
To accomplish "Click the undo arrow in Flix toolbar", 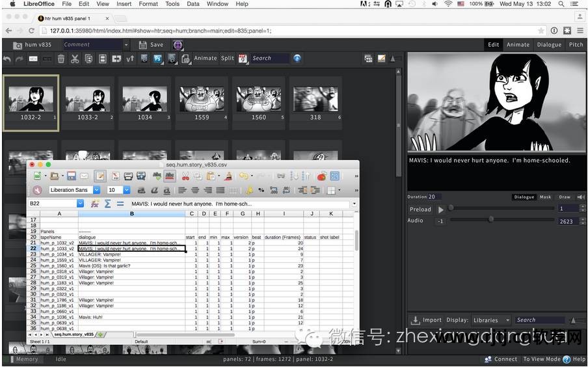I will coord(7,59).
